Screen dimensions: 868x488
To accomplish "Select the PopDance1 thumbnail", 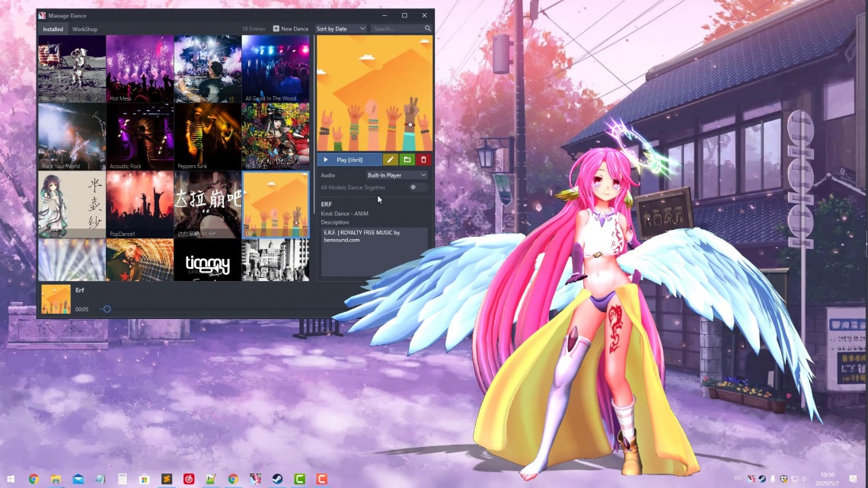I will coord(139,204).
